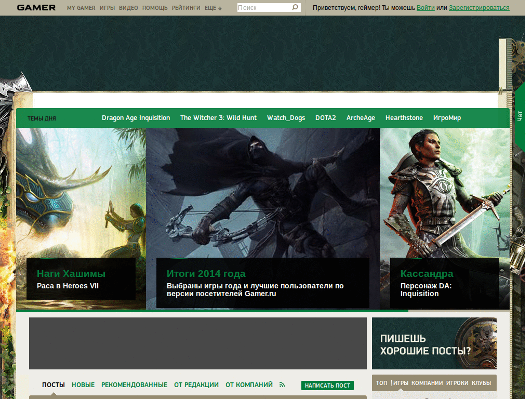Open the ИГРЫ menu item
The height and width of the screenshot is (399, 532).
click(x=107, y=8)
